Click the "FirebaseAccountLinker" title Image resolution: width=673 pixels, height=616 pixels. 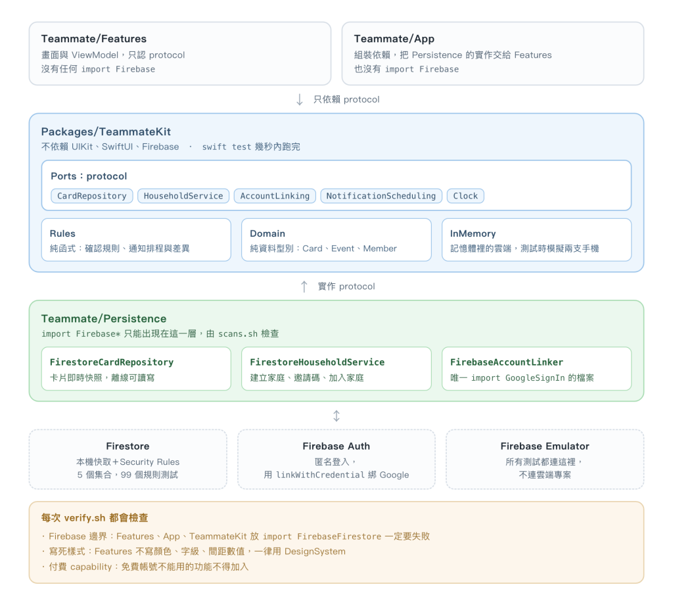[507, 362]
